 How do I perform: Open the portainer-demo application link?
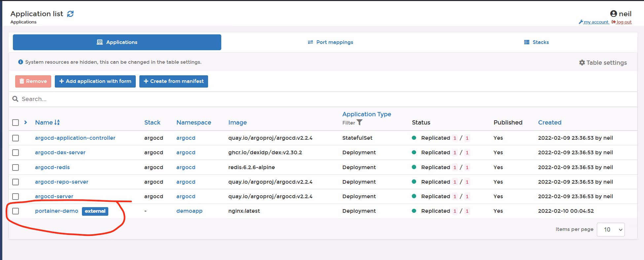56,211
